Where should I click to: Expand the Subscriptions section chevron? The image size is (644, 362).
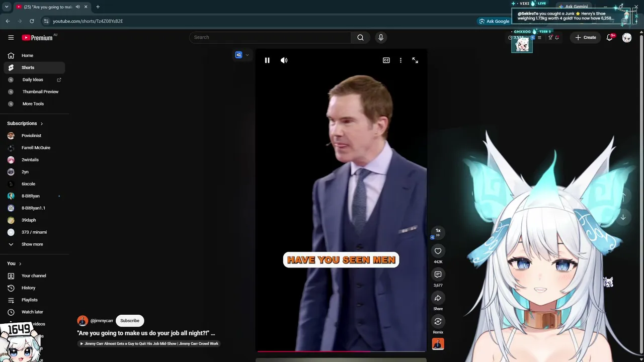tap(41, 124)
